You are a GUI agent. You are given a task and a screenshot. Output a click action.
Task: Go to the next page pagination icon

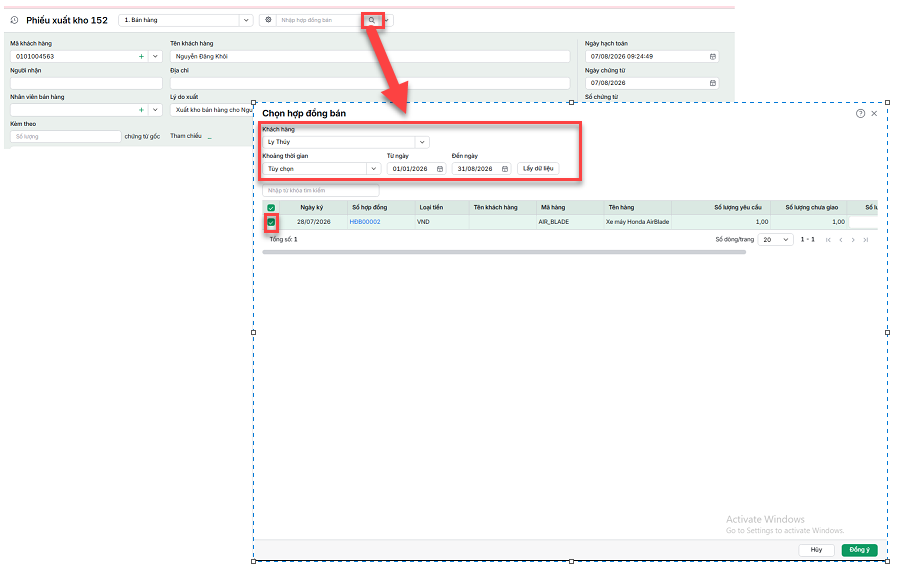click(853, 240)
